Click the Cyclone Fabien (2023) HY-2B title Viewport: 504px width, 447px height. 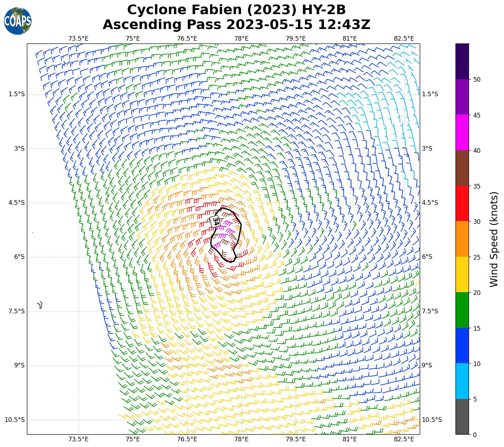click(236, 10)
